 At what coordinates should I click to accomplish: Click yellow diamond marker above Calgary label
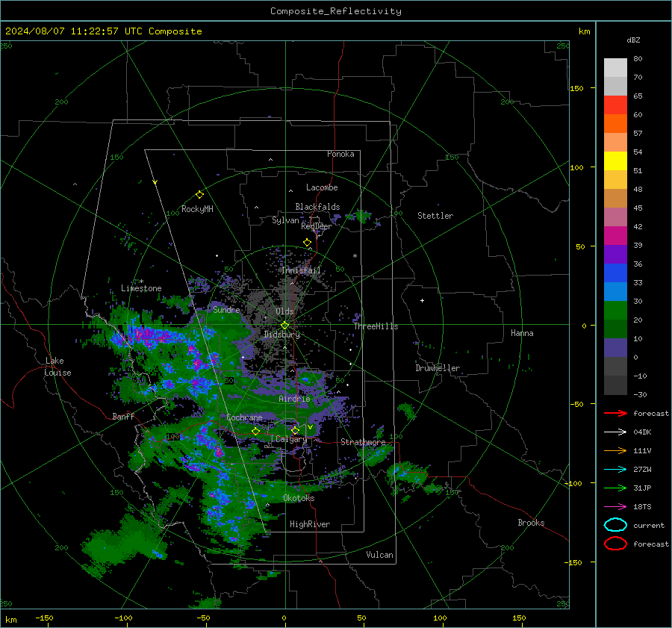[295, 430]
